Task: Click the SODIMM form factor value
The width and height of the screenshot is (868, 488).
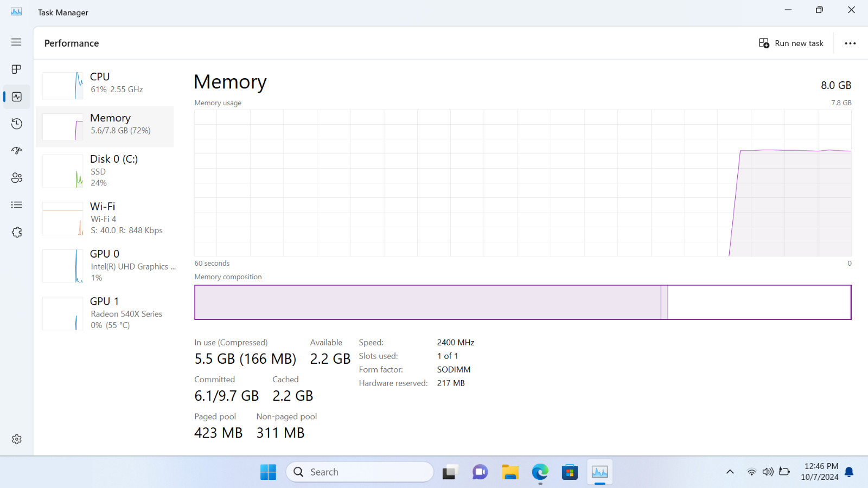Action: (454, 370)
